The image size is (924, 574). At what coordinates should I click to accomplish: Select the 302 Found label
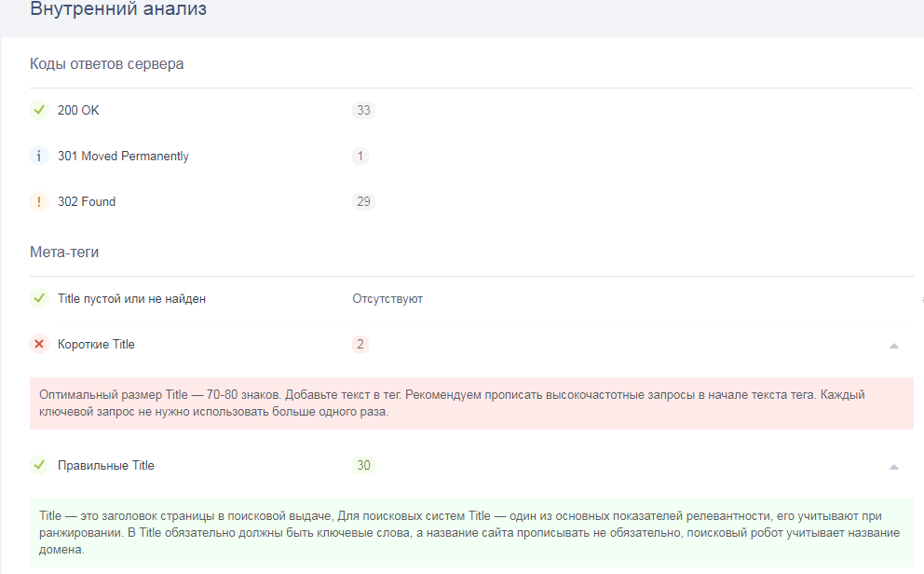tap(87, 201)
